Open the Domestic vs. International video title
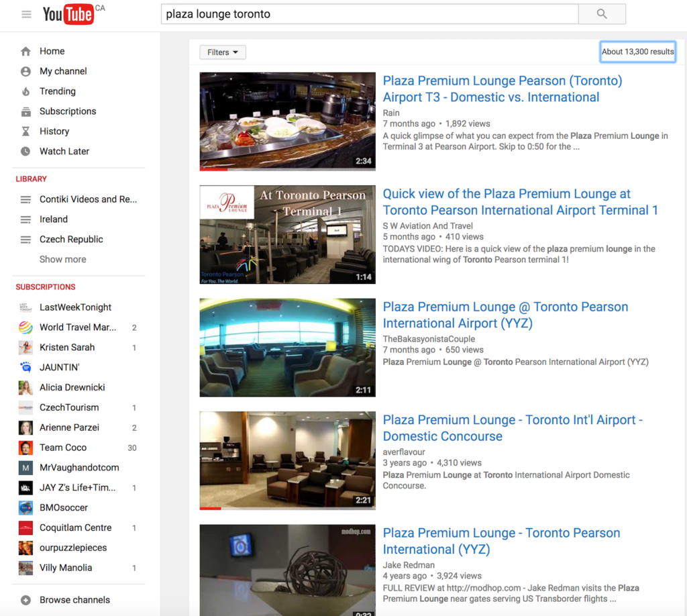The image size is (687, 616). 503,89
